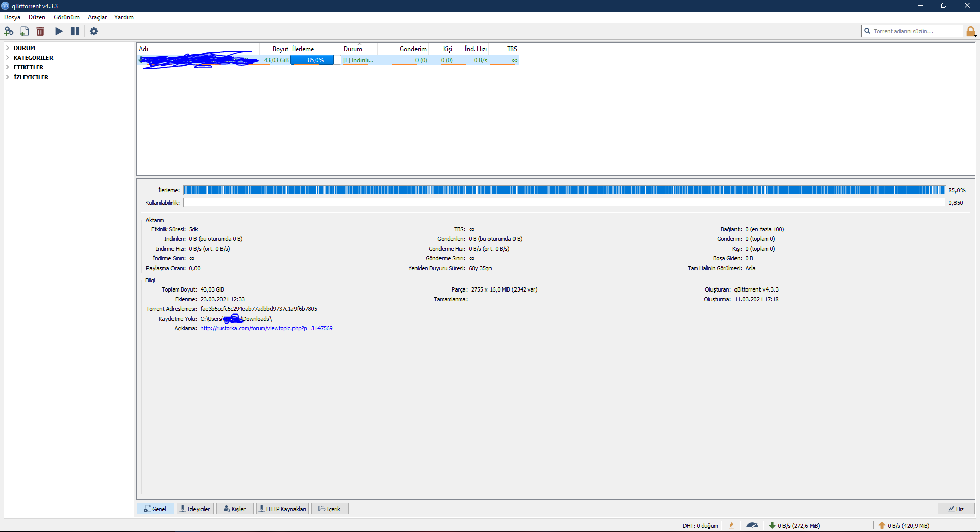The width and height of the screenshot is (980, 532).
Task: Click the torrent hash fae3b6ccfc6c294... value
Action: (259, 309)
